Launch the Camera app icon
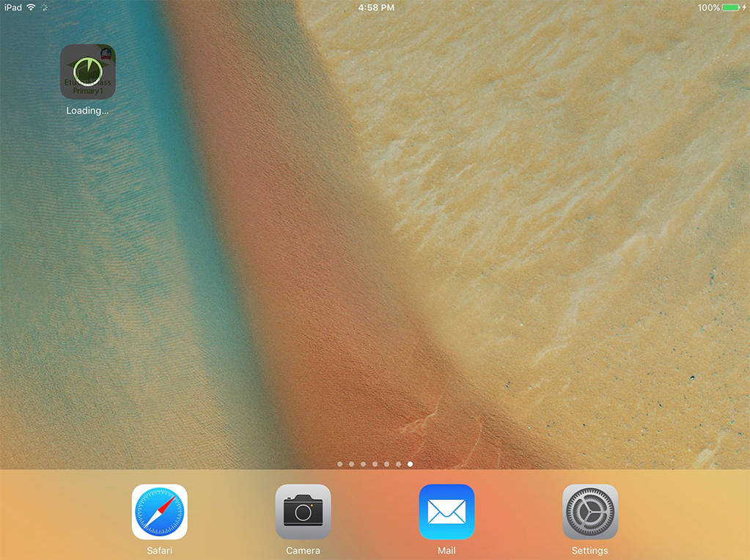This screenshot has height=560, width=750. coord(303,512)
